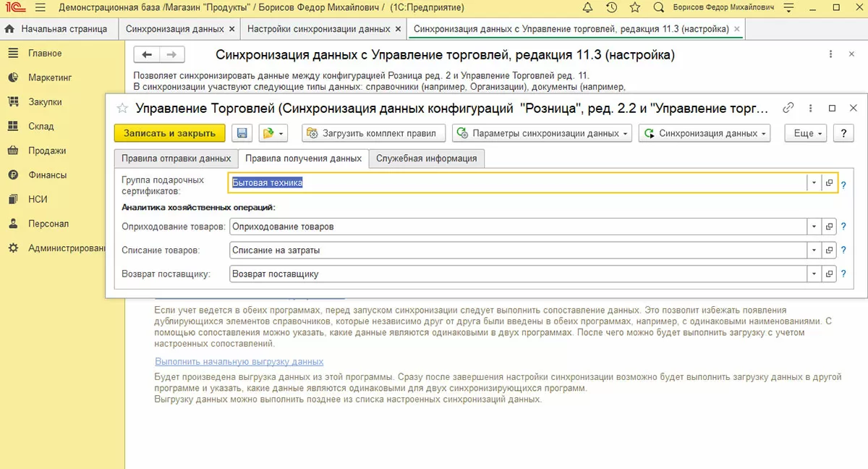Open the create-based-on dropdown icon
Image resolution: width=868 pixels, height=469 pixels.
[273, 133]
